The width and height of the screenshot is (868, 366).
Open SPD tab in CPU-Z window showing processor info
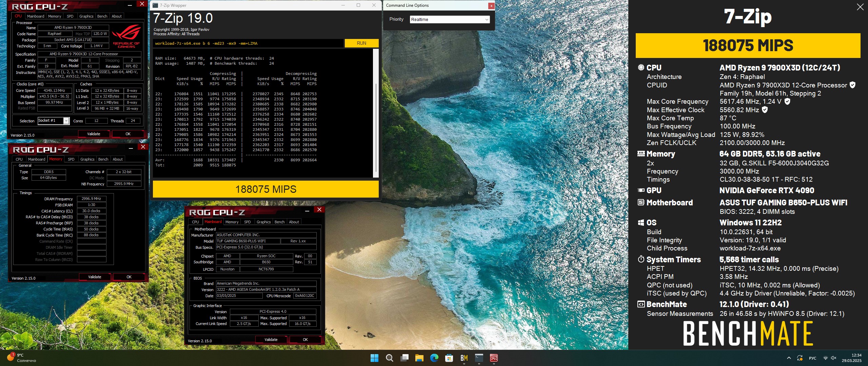pyautogui.click(x=70, y=16)
